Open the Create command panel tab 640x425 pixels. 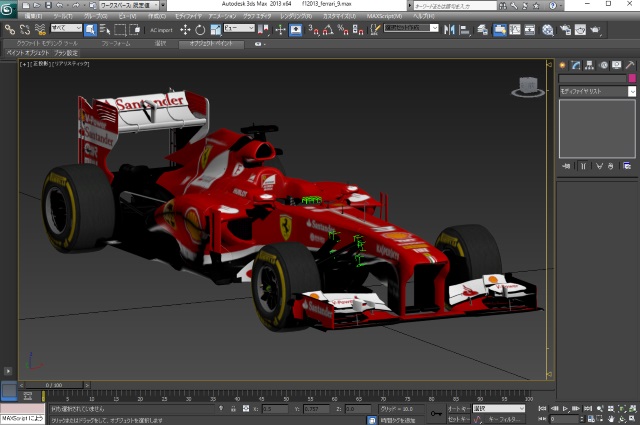pyautogui.click(x=562, y=65)
